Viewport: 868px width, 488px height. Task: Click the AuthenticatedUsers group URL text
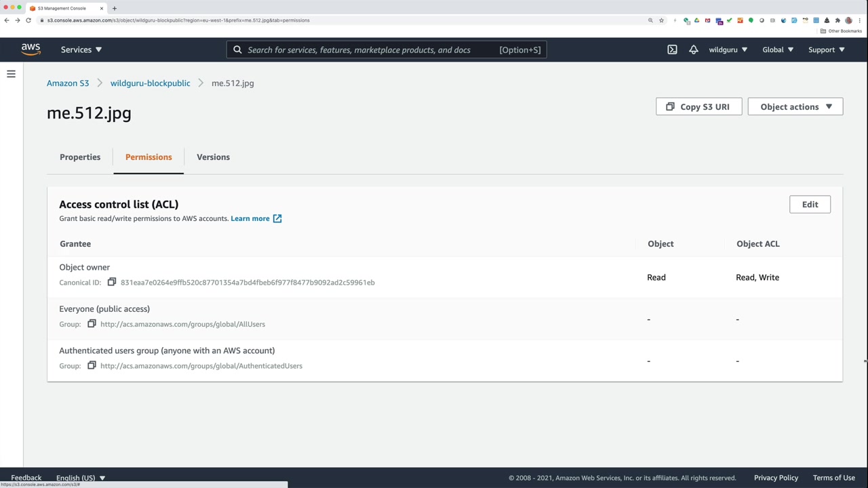tap(201, 365)
